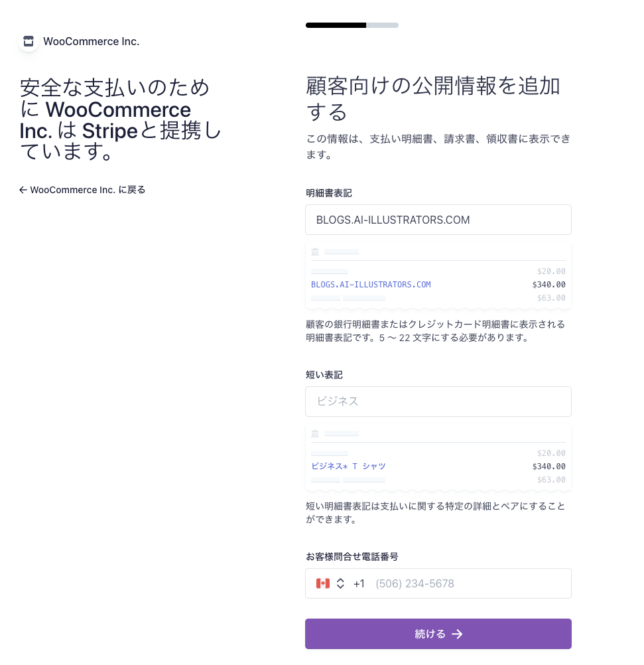Expand the country selector up-down chevron
644x665 pixels.
(x=340, y=583)
